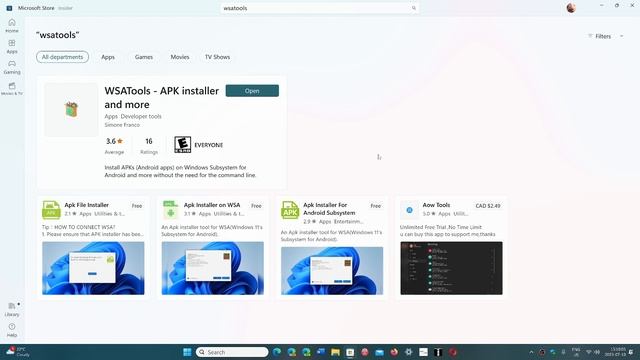Screen dimensions: 640x360
Task: Open the Mail app from the taskbar
Action: 380,352
